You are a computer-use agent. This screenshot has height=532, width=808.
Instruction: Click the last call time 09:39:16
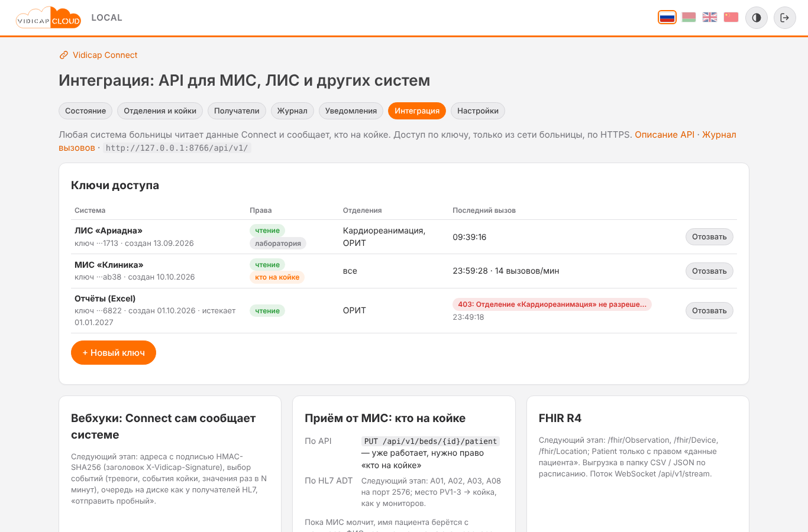(x=470, y=237)
